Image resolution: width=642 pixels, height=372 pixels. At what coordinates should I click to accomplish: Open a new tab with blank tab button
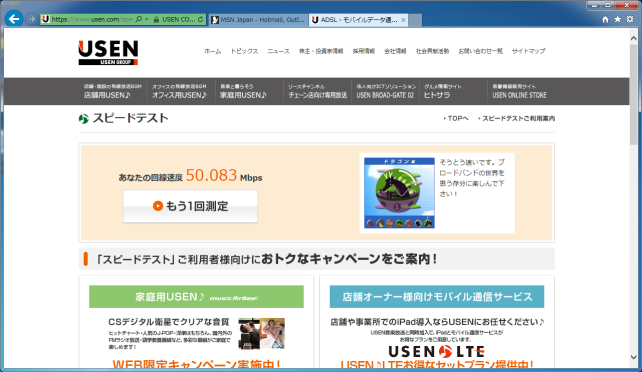click(415, 20)
